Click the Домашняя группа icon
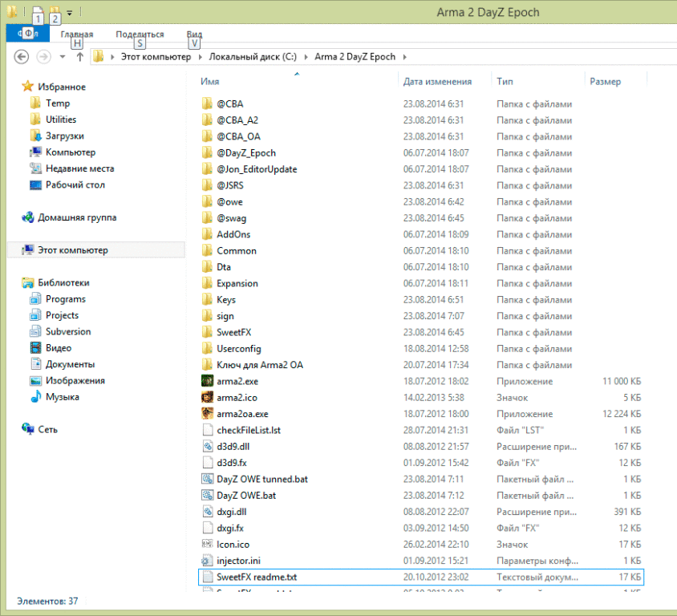Viewport: 677px width, 616px height. point(27,217)
